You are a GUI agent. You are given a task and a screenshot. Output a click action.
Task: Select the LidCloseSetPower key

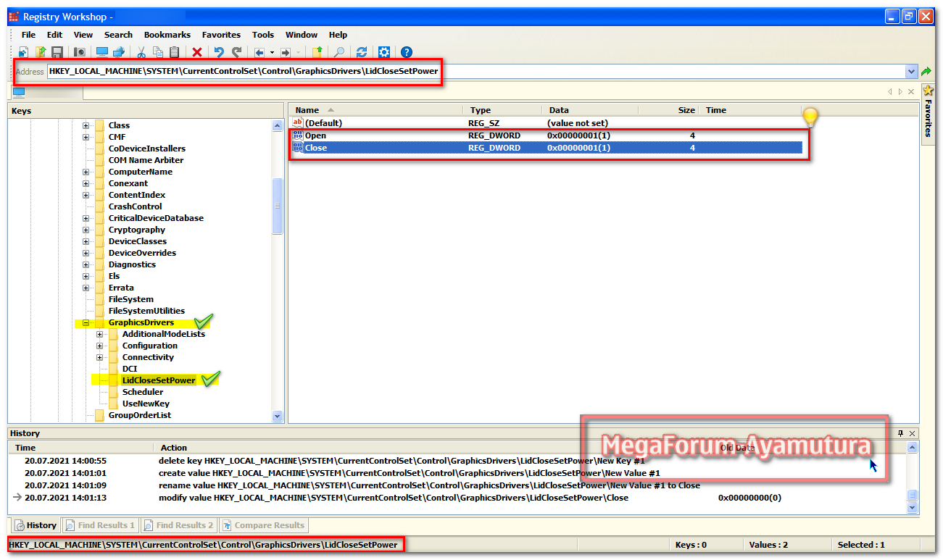[x=159, y=380]
